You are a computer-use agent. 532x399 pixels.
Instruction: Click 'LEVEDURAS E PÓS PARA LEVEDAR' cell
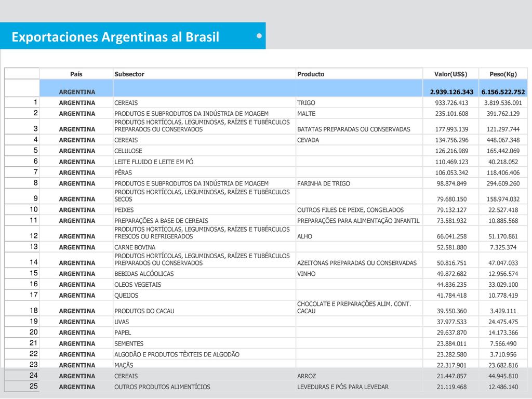point(343,387)
